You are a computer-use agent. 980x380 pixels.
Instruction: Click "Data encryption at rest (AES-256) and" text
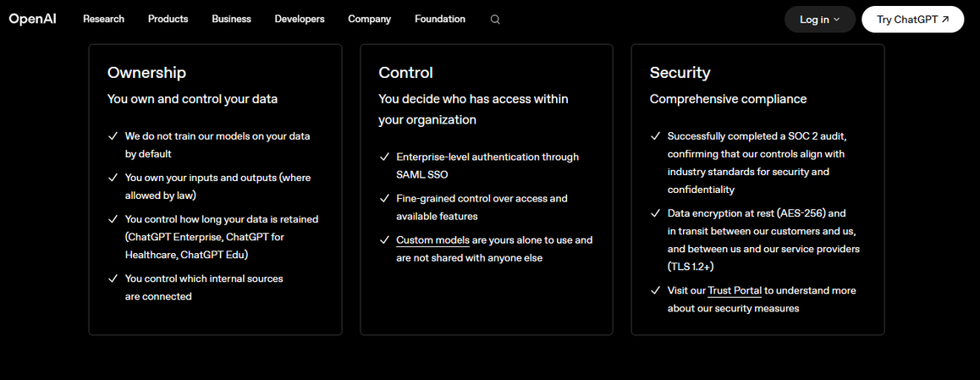point(757,213)
